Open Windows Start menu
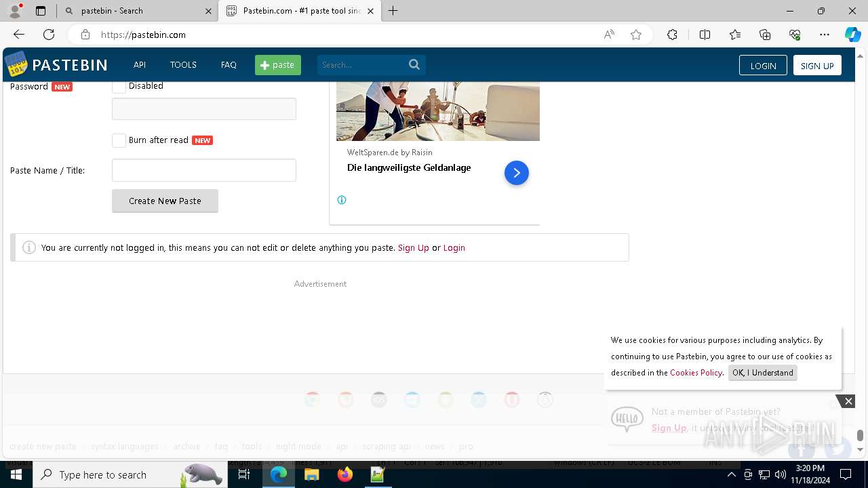The height and width of the screenshot is (488, 868). (16, 474)
